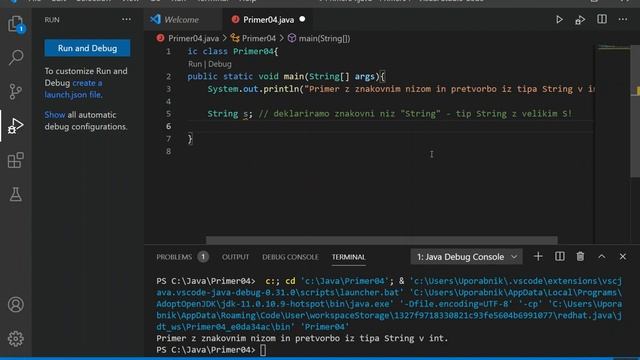Screen dimensions: 640x360
Task: Kill terminal with trash icon
Action: 580,256
